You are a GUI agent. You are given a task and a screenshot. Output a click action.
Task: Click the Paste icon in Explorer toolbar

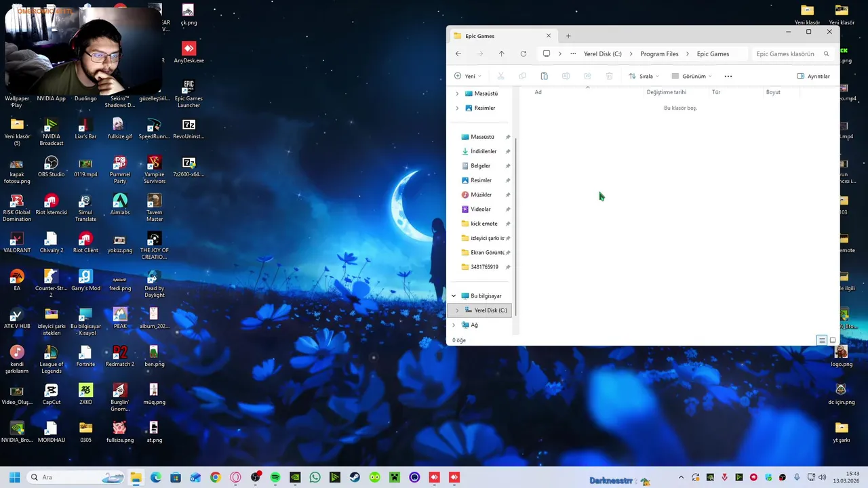pyautogui.click(x=544, y=76)
